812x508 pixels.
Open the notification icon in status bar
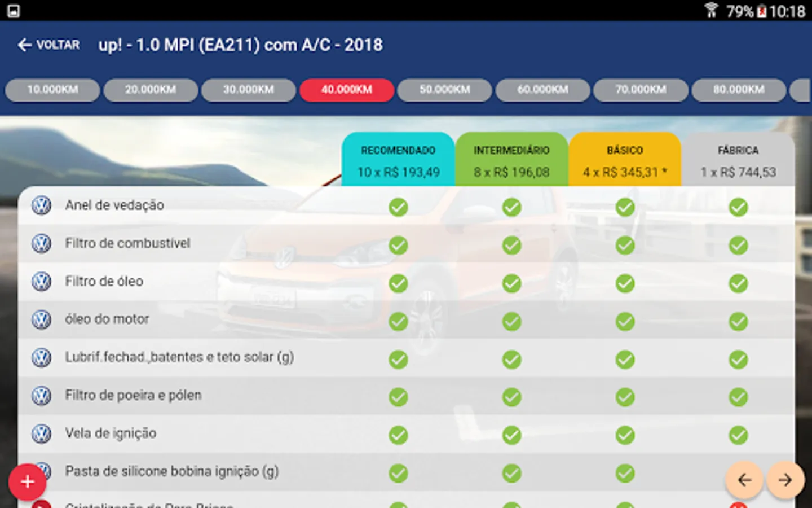(x=13, y=11)
